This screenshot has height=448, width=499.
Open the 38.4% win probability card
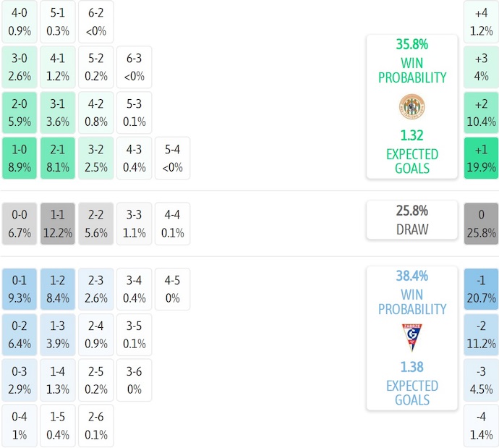[x=411, y=338]
